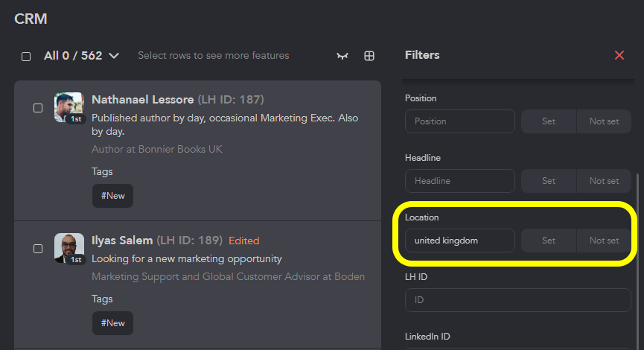Image resolution: width=644 pixels, height=350 pixels.
Task: Tick the select all rows checkbox
Action: point(26,57)
